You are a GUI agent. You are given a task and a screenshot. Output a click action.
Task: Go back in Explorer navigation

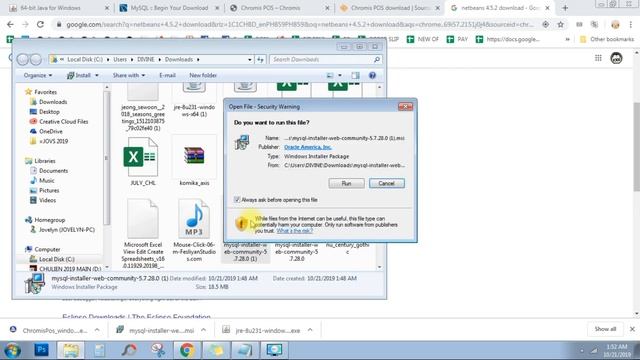[x=23, y=60]
